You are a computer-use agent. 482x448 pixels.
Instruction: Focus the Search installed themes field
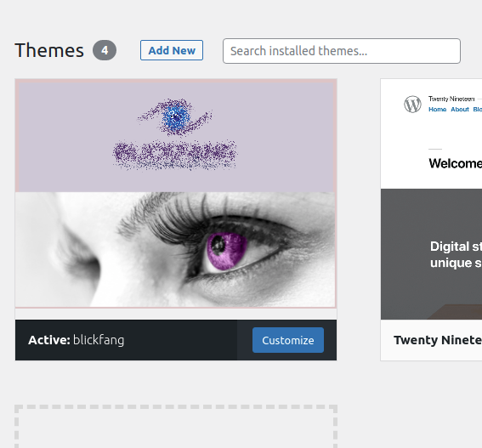[342, 51]
